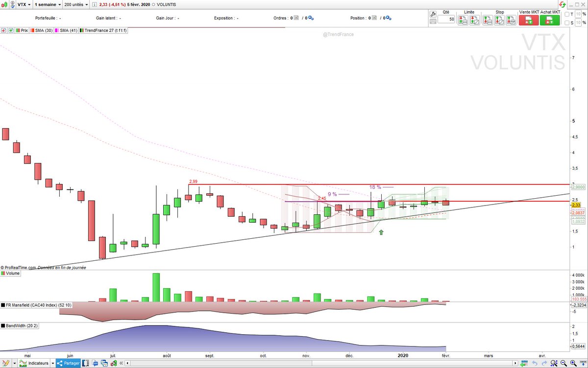Viewport: 588px width, 368px height.
Task: Click the red Vente MKT sell button
Action: point(529,20)
